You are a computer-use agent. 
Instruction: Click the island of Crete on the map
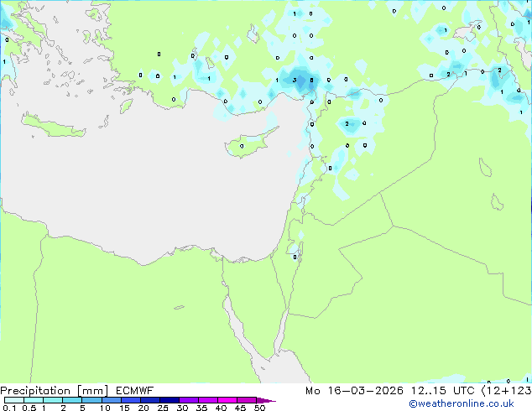click(x=54, y=126)
